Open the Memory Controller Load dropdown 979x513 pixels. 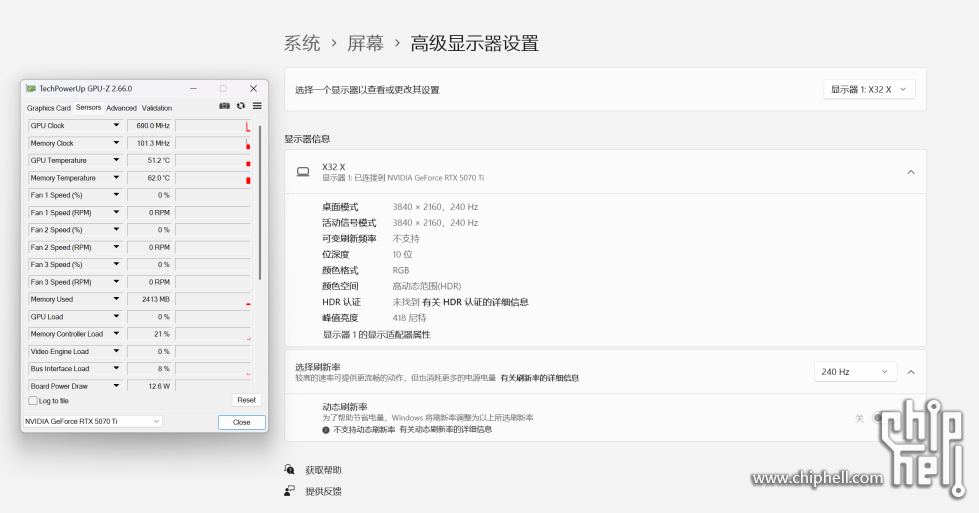(x=116, y=334)
